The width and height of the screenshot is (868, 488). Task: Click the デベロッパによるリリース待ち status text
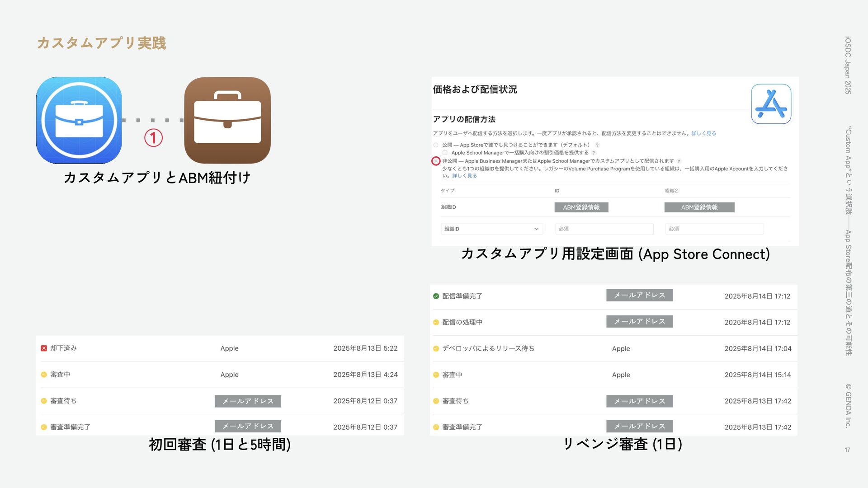[x=488, y=349]
